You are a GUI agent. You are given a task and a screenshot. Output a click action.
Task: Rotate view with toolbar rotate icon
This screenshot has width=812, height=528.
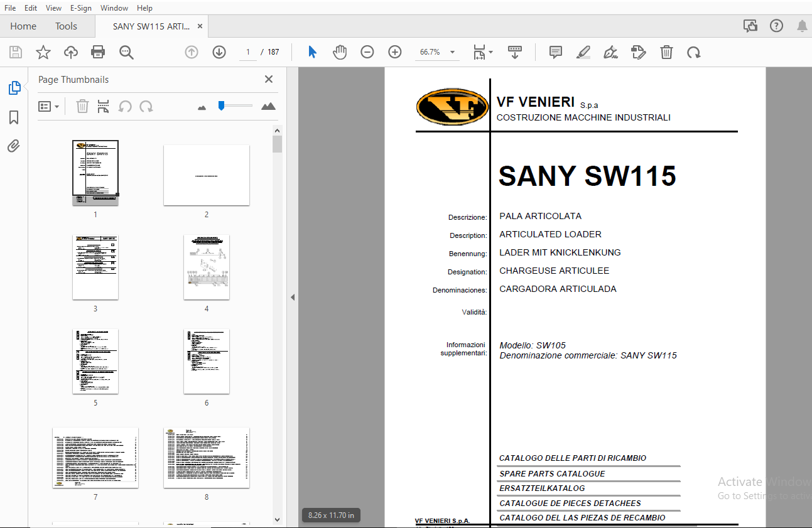[x=694, y=52]
